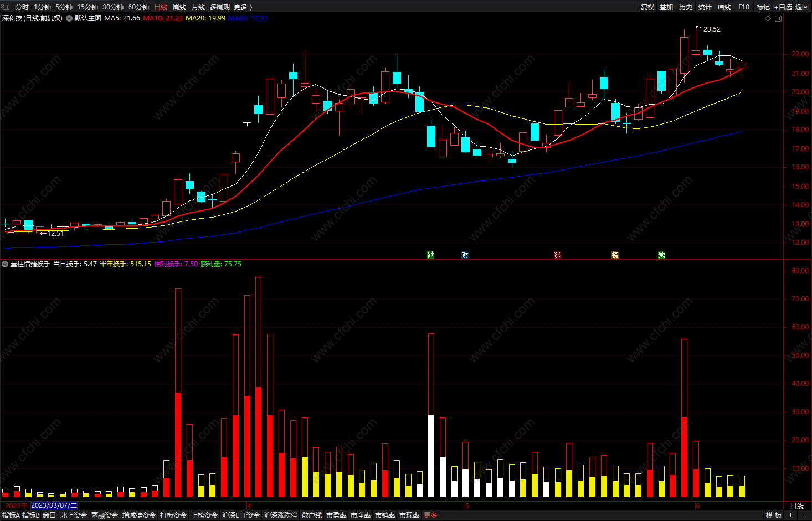Select the 1分钟 period

[x=42, y=7]
